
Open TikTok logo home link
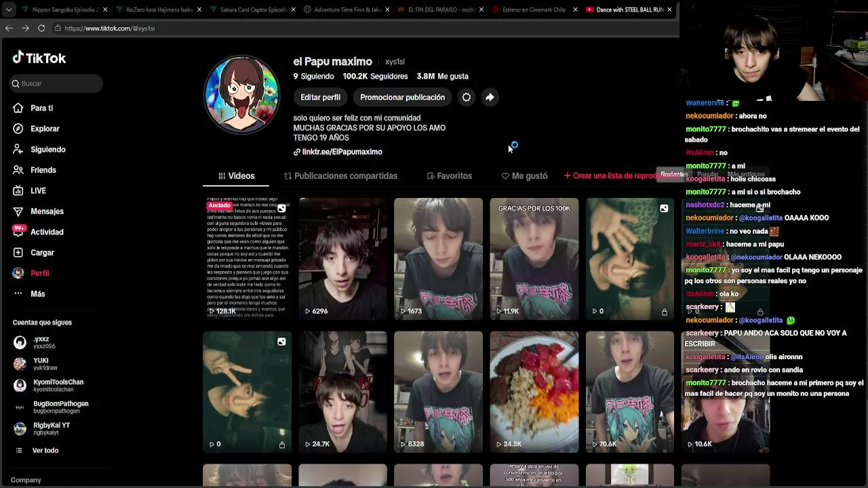[39, 58]
